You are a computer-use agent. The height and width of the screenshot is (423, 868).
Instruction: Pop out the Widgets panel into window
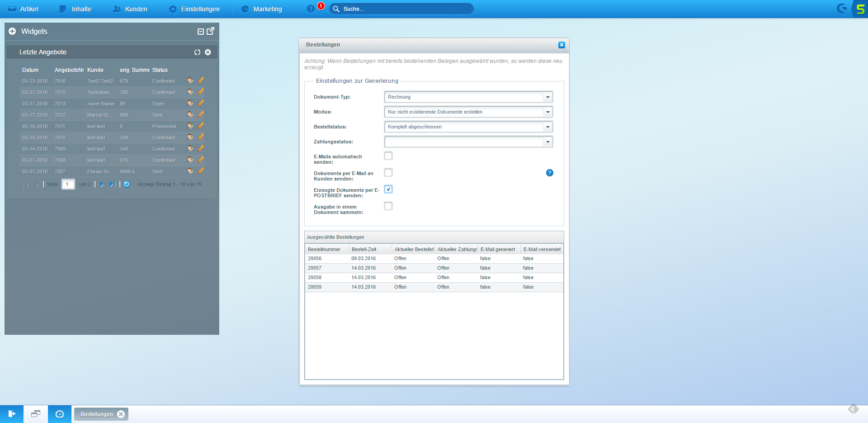[x=210, y=31]
